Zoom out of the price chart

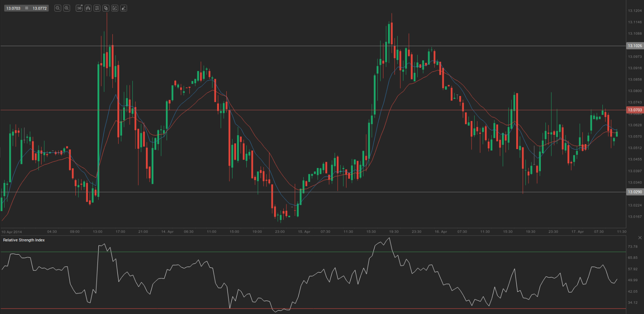pyautogui.click(x=58, y=8)
